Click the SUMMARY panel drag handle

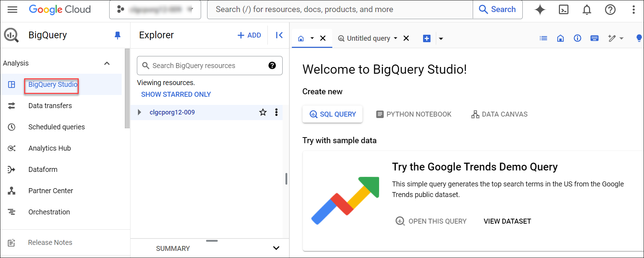click(x=212, y=241)
